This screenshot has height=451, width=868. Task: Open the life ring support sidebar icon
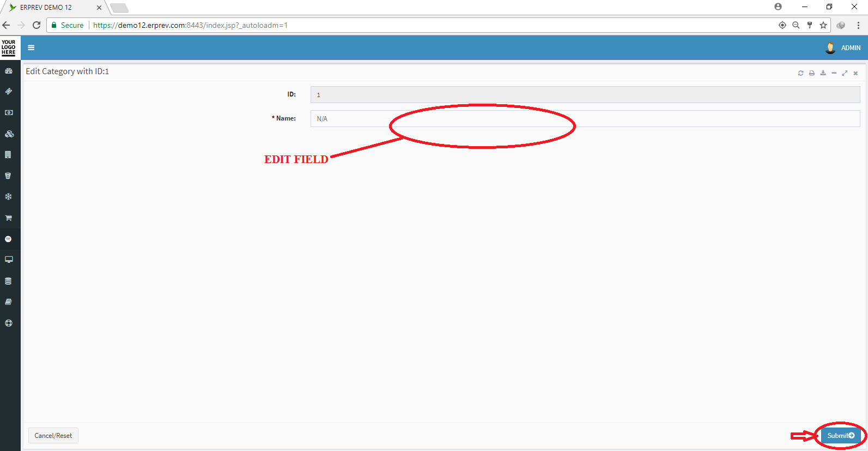click(9, 323)
